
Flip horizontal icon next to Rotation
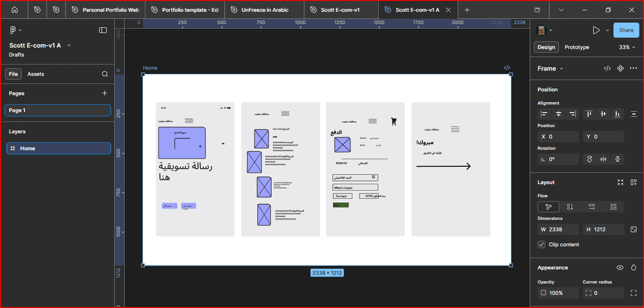[603, 159]
